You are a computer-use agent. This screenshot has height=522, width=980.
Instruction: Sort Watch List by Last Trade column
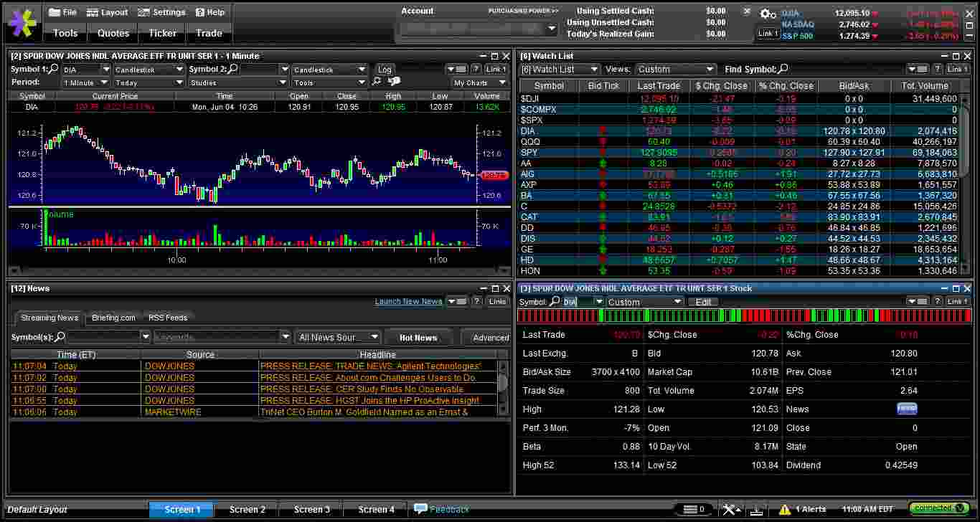(x=659, y=86)
